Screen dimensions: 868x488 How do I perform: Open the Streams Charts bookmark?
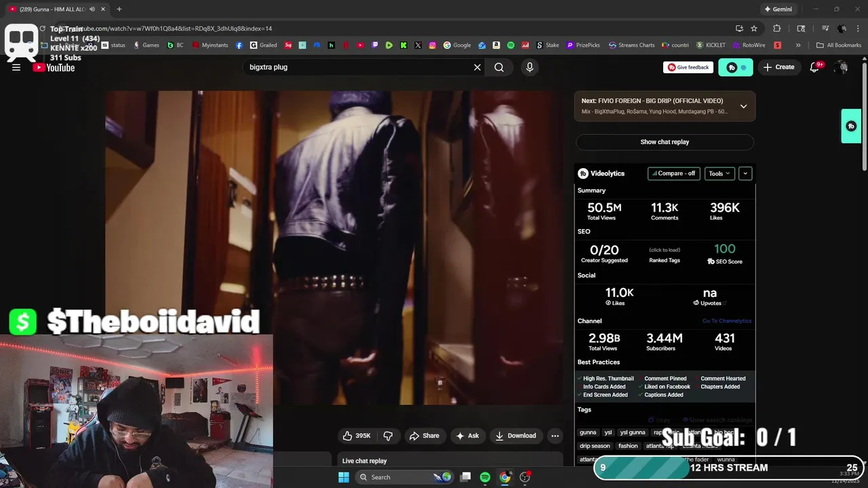pos(632,45)
